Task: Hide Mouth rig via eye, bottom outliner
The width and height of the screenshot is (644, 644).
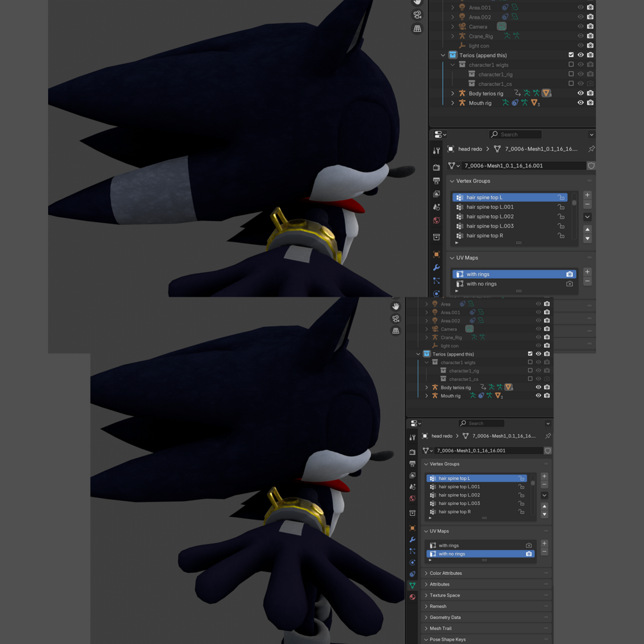Action: pyautogui.click(x=538, y=395)
